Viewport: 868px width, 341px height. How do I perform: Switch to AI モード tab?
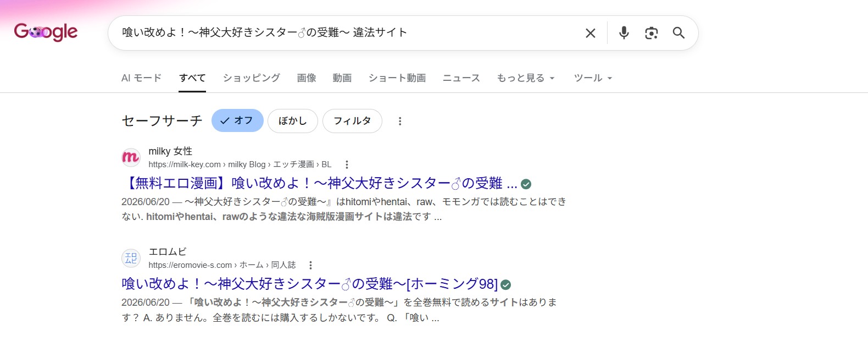[142, 78]
